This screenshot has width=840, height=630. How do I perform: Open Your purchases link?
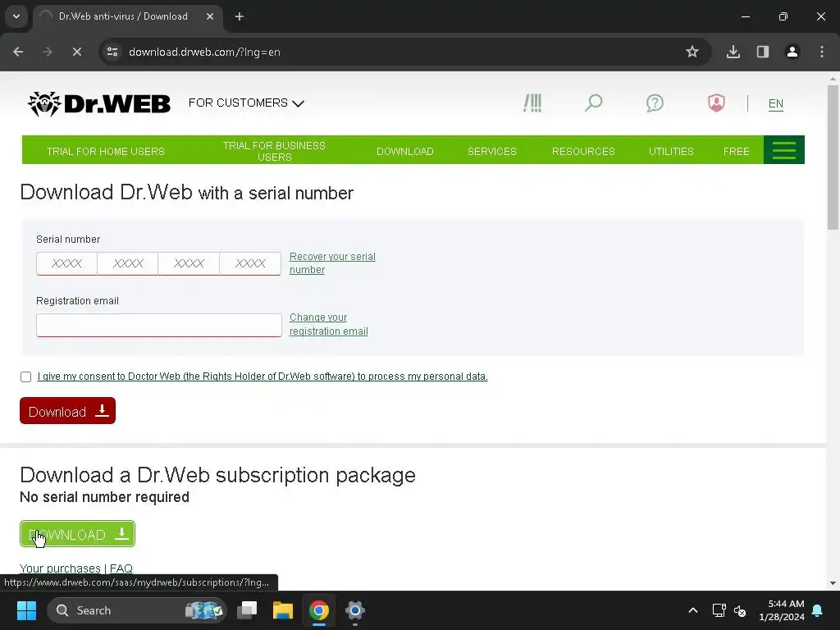click(60, 568)
